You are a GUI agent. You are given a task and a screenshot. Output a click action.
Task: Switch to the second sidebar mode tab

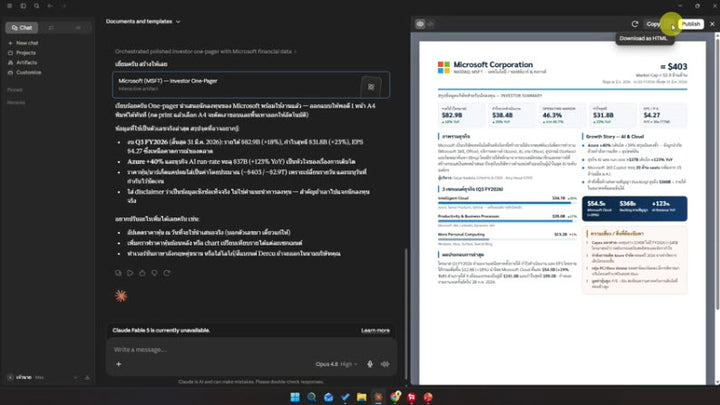[x=51, y=28]
